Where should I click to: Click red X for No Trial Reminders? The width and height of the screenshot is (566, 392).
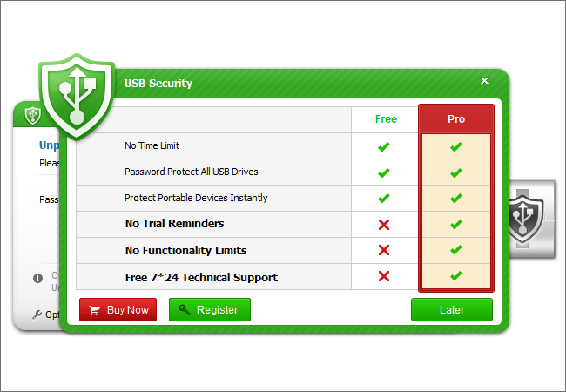[x=384, y=225]
